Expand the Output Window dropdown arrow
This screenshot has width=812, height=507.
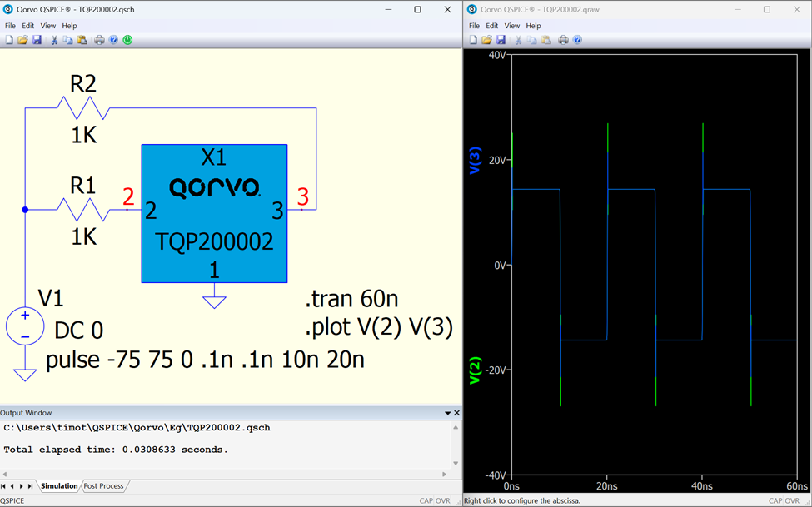tap(447, 413)
